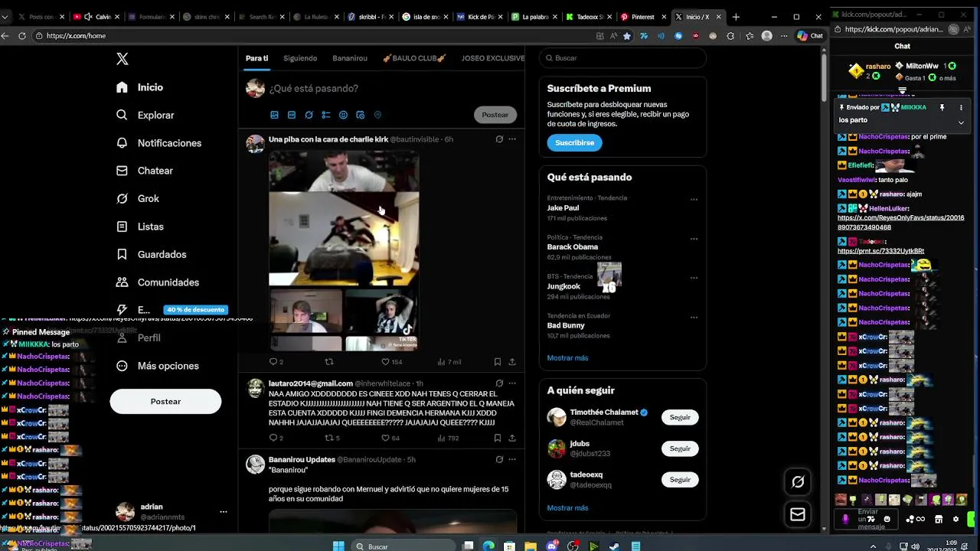This screenshot has width=980, height=551.
Task: Share the charlie kirk post
Action: 512,362
